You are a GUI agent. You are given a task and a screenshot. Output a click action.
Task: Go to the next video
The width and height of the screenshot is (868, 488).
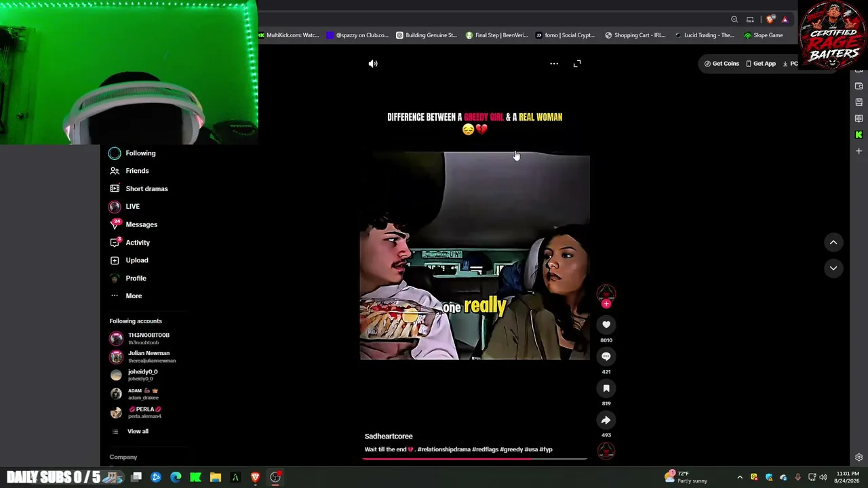click(833, 268)
